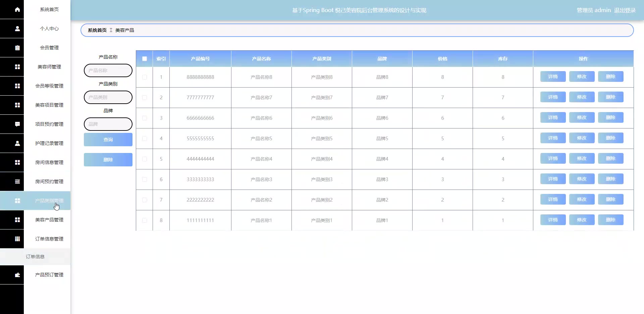Focus the 品牌 search input
644x314 pixels.
pos(108,124)
